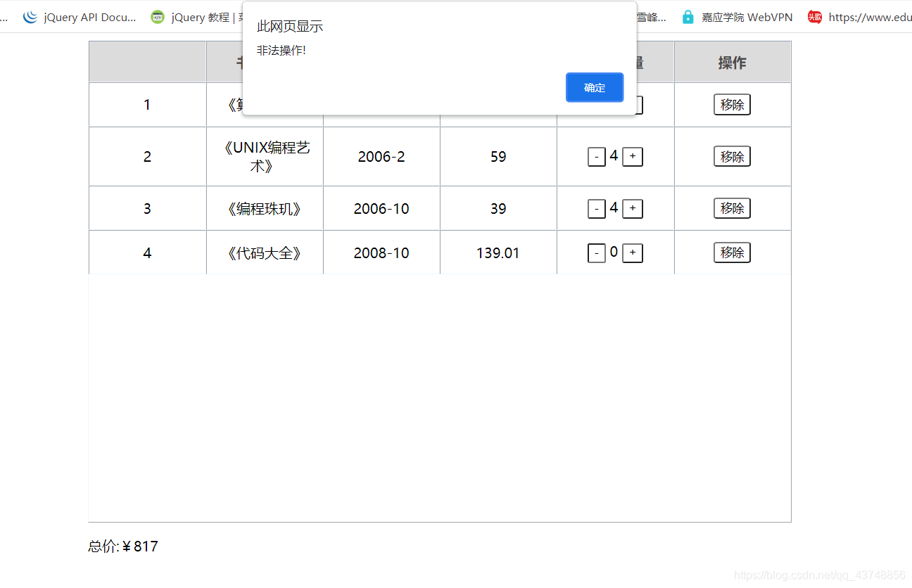Open the red https://www.edu bookmark icon

[815, 17]
